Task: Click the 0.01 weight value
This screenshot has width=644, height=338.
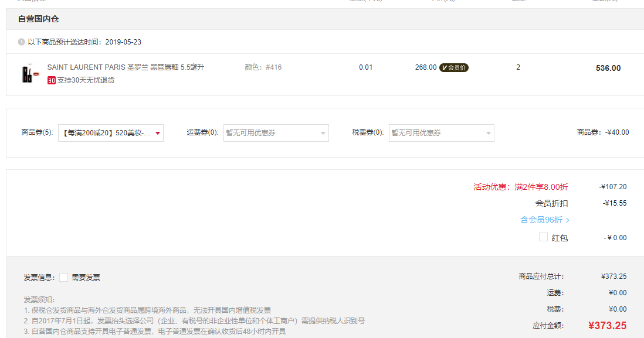Action: 365,67
